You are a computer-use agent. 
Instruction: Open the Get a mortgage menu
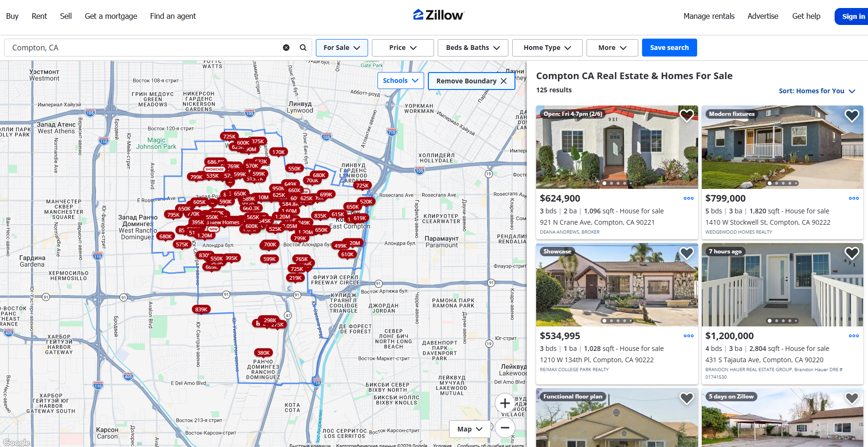tap(111, 16)
